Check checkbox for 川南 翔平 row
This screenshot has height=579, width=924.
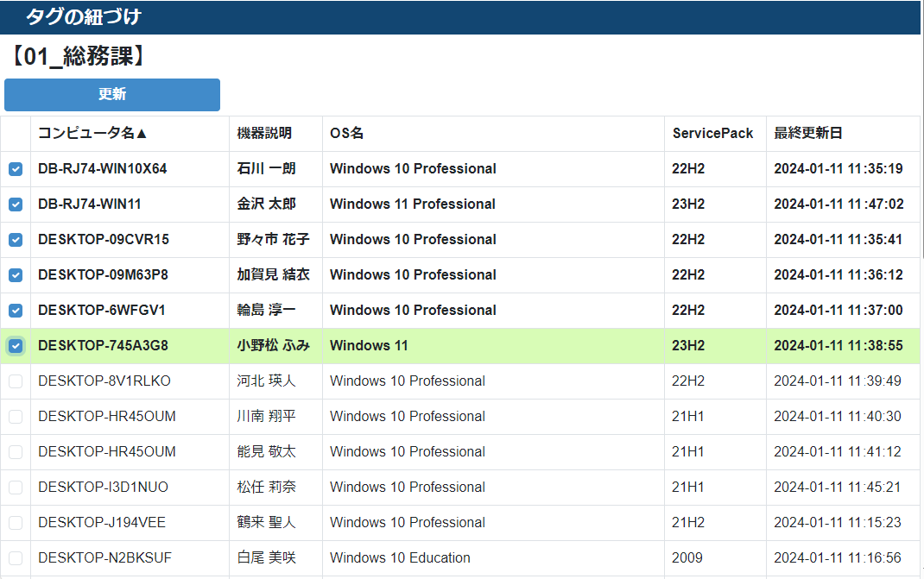point(16,417)
